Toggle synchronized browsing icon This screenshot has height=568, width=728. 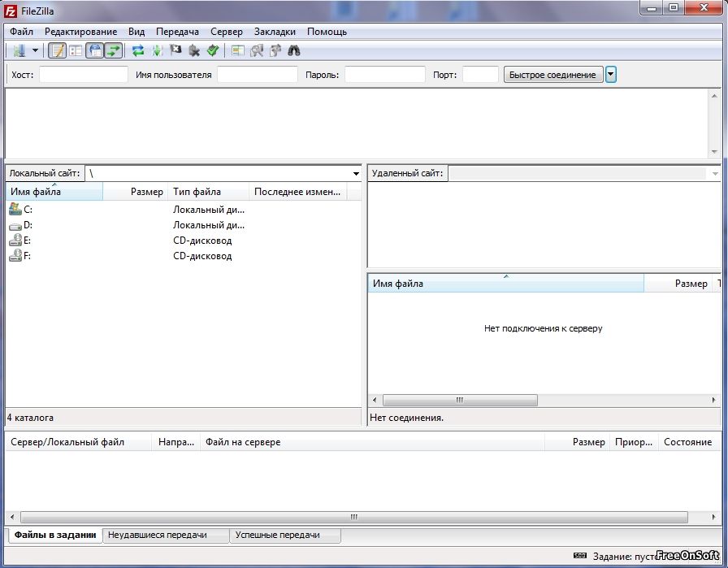click(275, 50)
